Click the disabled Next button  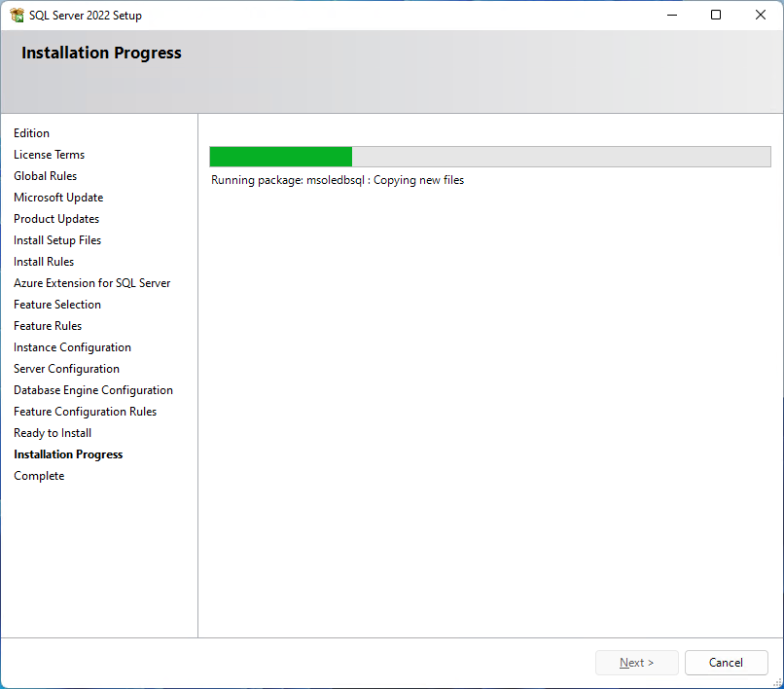[636, 663]
